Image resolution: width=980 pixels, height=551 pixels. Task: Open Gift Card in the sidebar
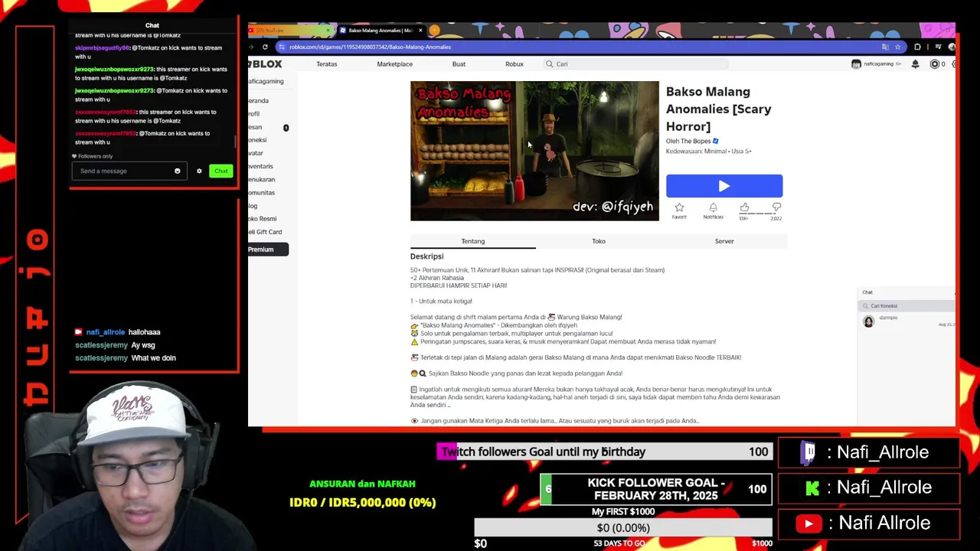265,232
